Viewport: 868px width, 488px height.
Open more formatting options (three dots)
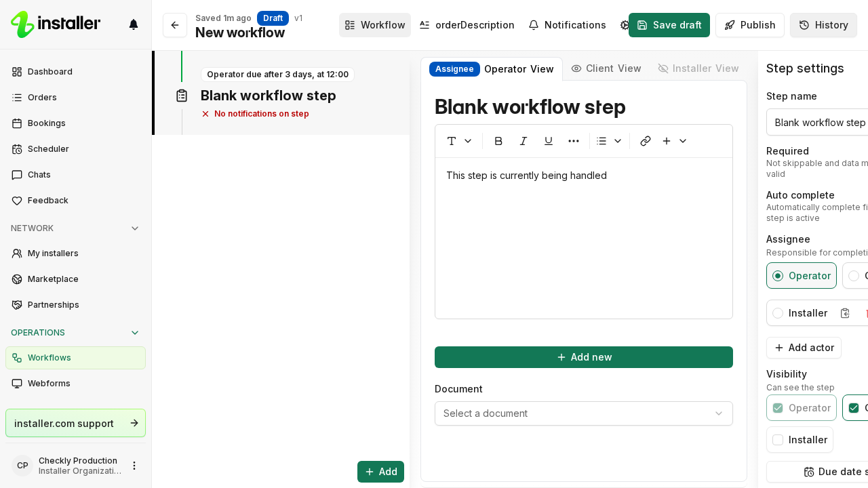pos(574,141)
